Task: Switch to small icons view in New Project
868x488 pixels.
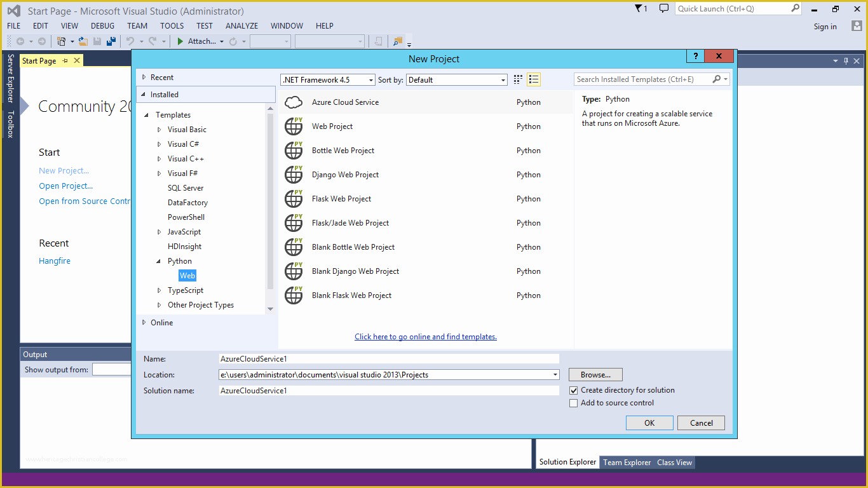Action: click(x=518, y=79)
